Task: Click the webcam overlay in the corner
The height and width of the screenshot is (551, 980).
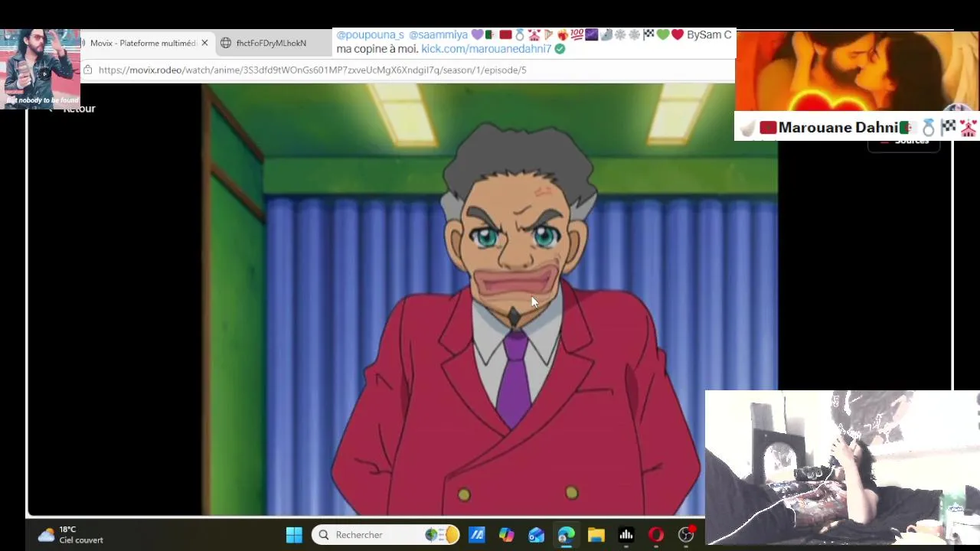Action: point(842,468)
